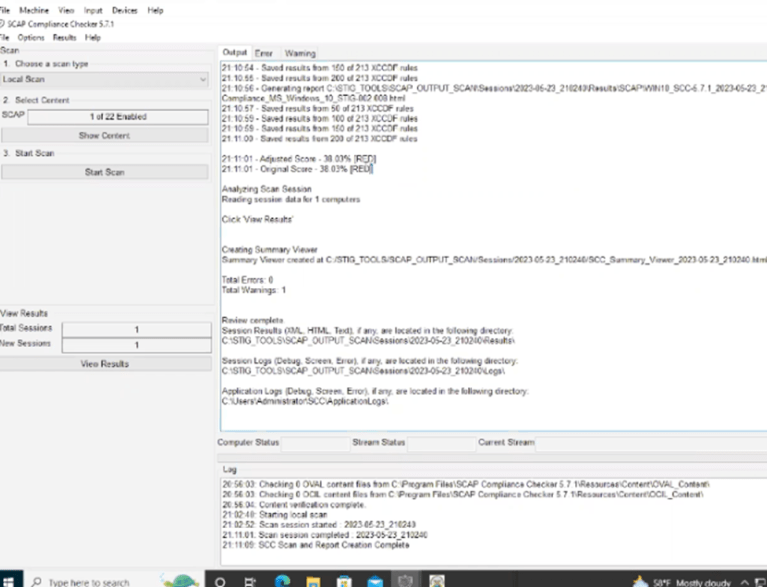
Task: Click the SCAP Compliance Checker taskbar icon
Action: pos(405,580)
